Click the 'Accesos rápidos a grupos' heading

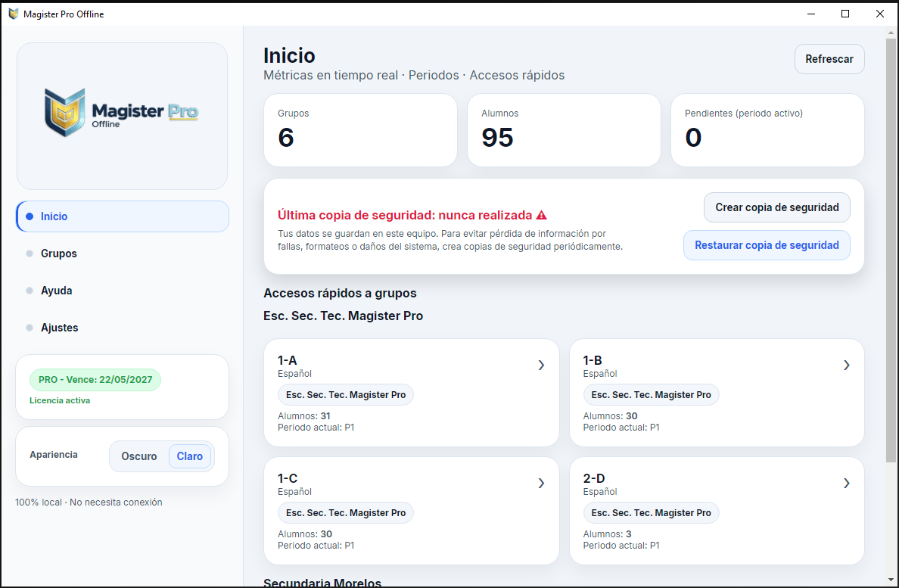point(340,294)
